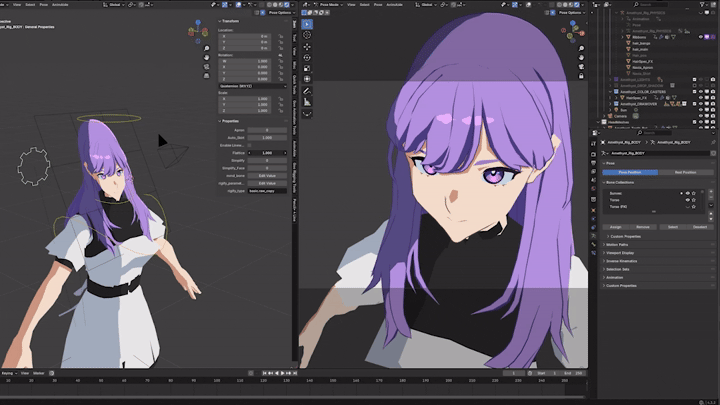The image size is (720, 405).
Task: Expand the Selection Sets panel
Action: (x=604, y=270)
